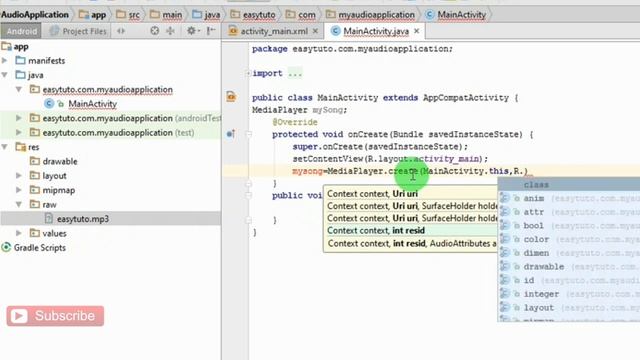Expand the (test) package arrow
The height and width of the screenshot is (360, 640).
click(19, 133)
